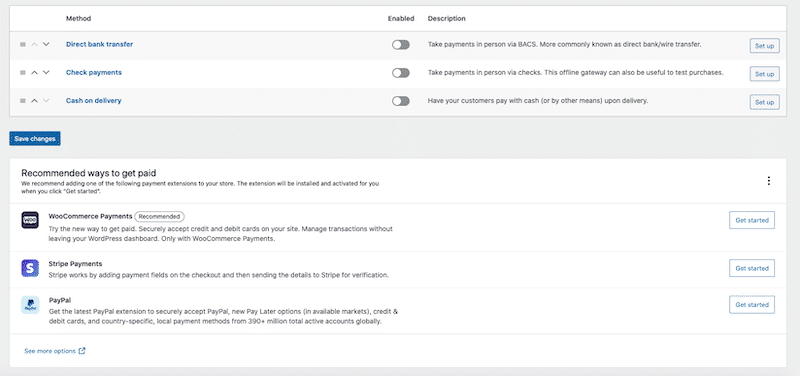Click the WooCommerce Payments title text
This screenshot has width=800, height=376.
(90, 216)
